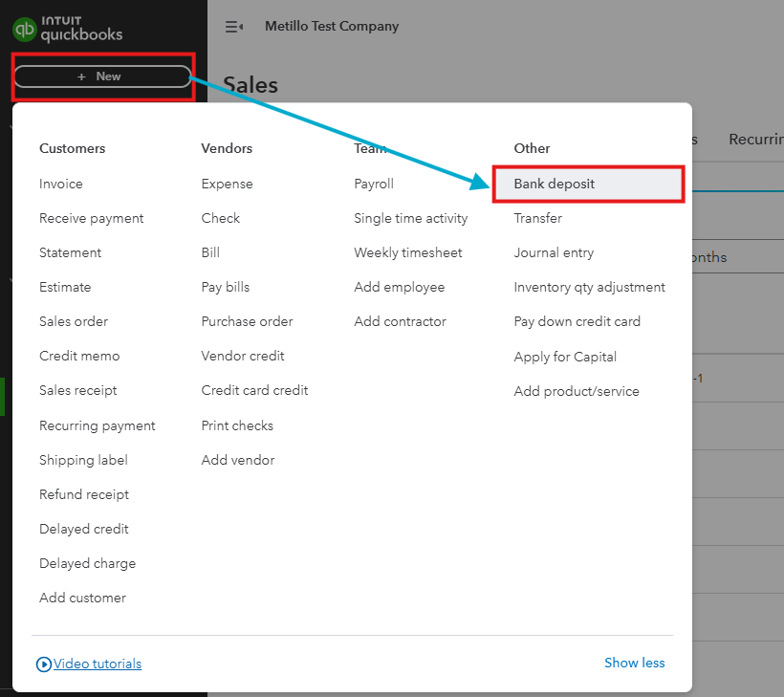784x697 pixels.
Task: Open Inventory qty adjustment
Action: point(589,287)
